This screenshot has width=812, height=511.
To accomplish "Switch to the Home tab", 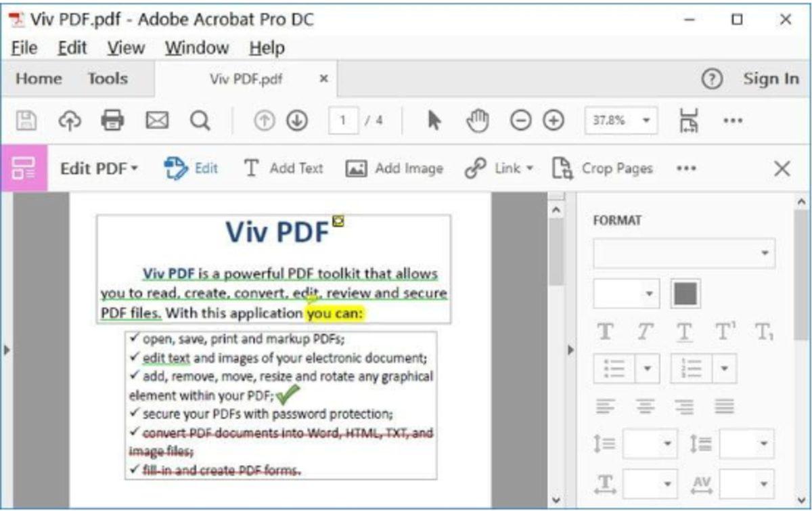I will point(39,79).
